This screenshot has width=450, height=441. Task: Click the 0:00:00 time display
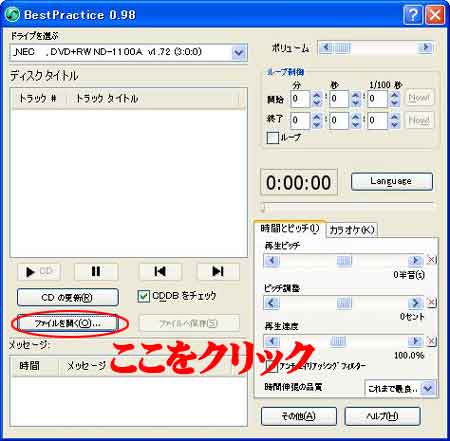click(x=299, y=182)
